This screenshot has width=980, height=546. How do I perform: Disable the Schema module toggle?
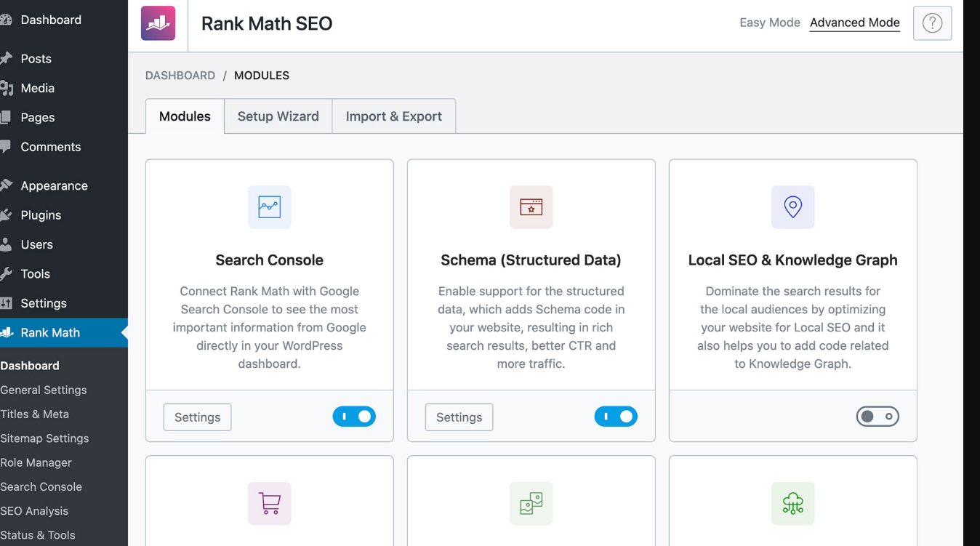pos(616,417)
